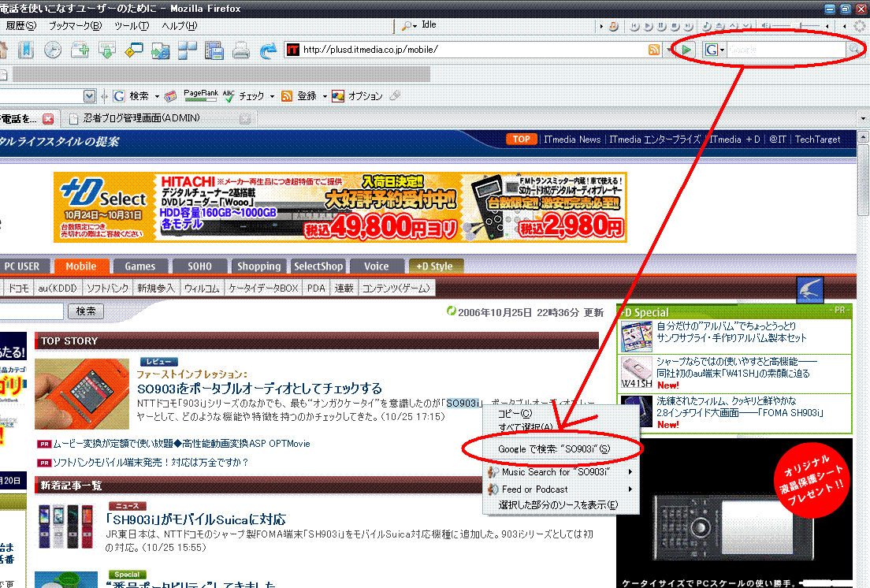
Task: Close the first browser tab
Action: tap(48, 119)
